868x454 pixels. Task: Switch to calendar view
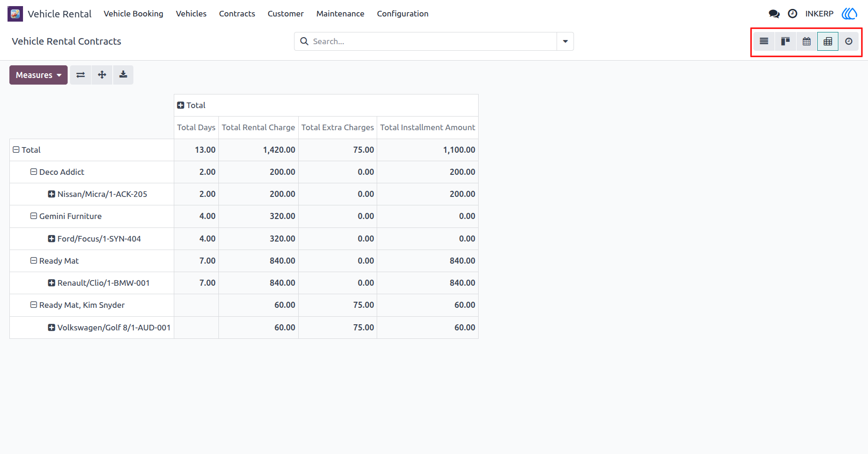[806, 41]
